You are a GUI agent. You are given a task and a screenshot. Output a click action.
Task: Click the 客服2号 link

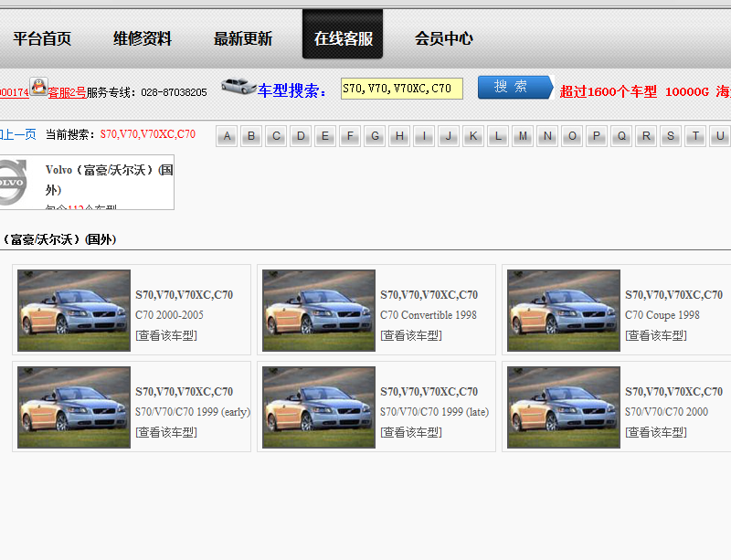67,93
